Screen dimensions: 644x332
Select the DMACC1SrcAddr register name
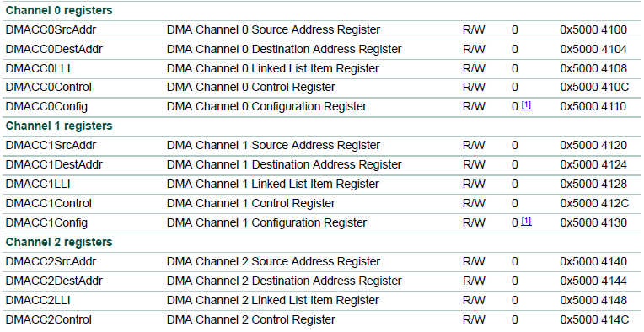tap(51, 145)
